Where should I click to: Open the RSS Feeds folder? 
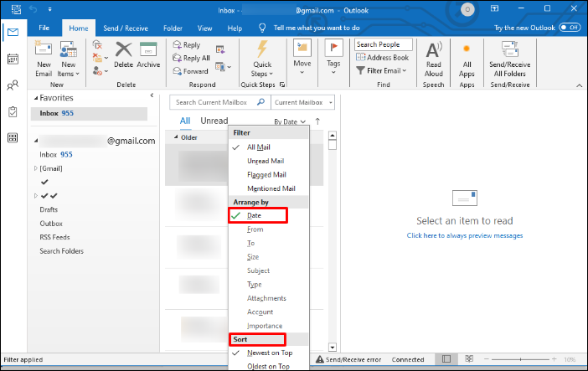54,238
